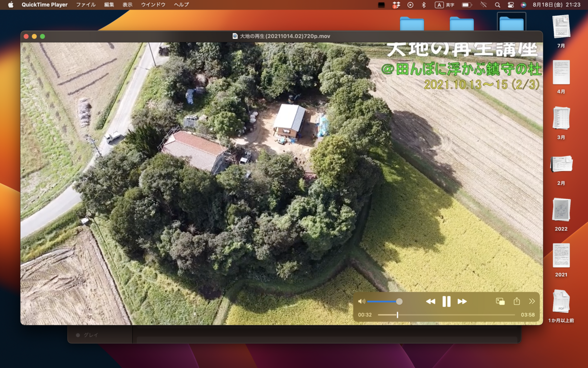Click the playback timeline playhead

(x=397, y=315)
